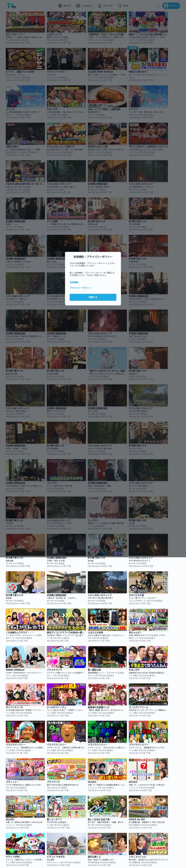Select the VOICE de GO! program title
186x868 pixels.
[137, 820]
